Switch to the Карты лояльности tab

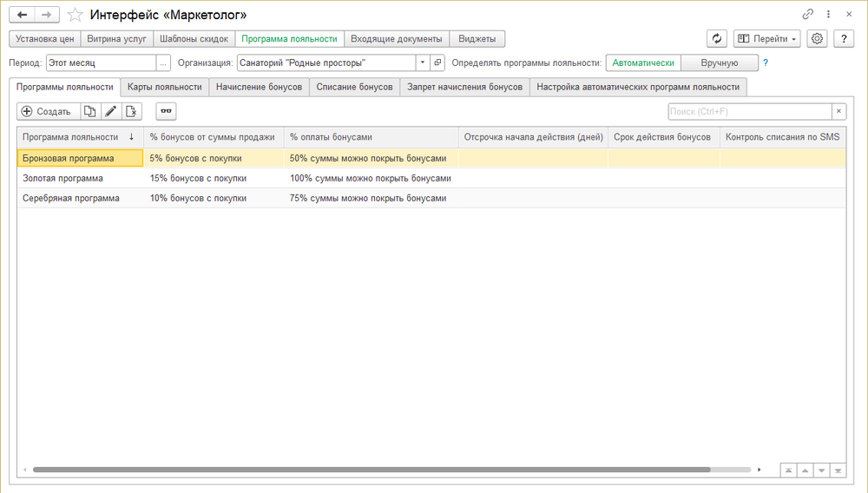tap(165, 87)
